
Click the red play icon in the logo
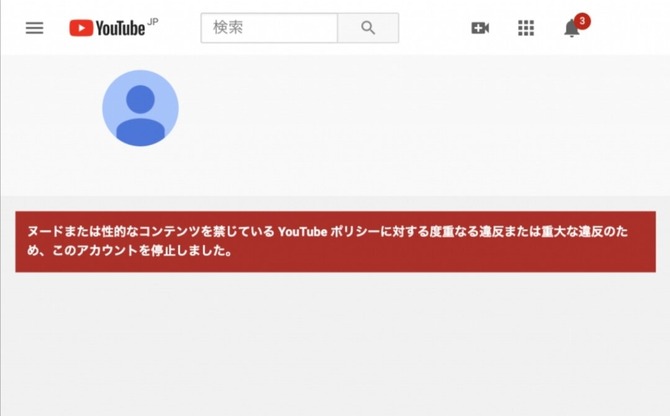pos(81,28)
